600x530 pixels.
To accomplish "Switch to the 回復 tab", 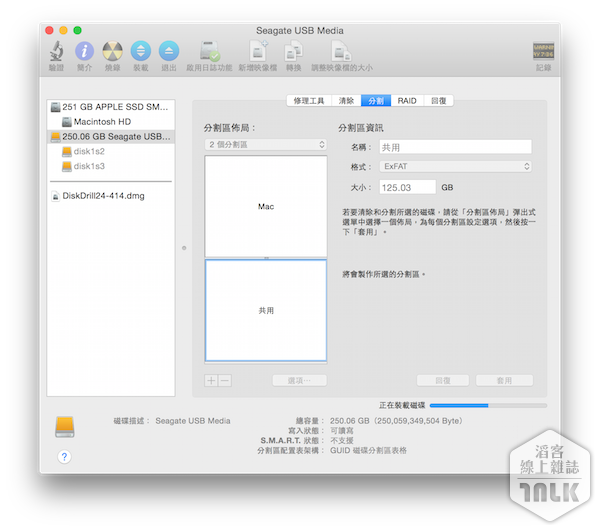I will coord(439,101).
